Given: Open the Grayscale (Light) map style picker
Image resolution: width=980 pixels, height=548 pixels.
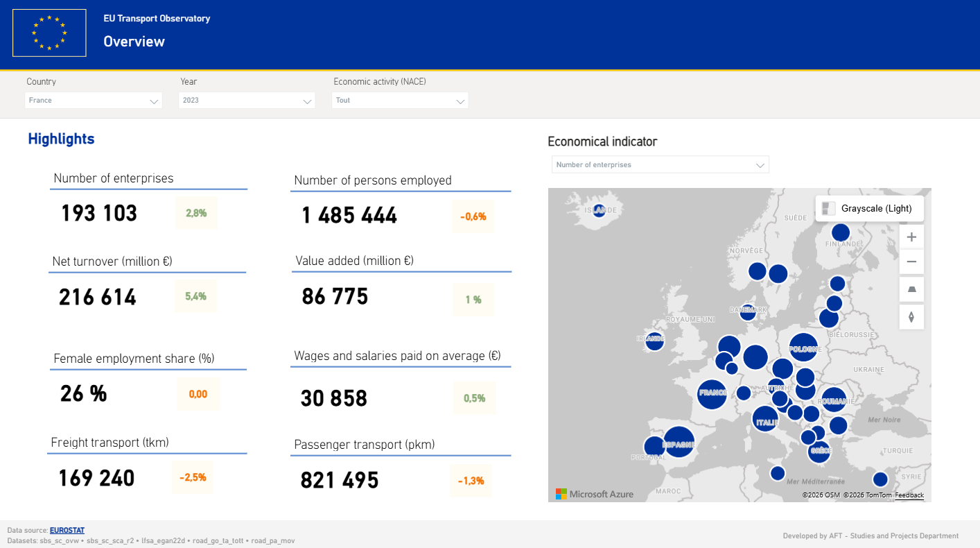Looking at the screenshot, I should tap(869, 208).
